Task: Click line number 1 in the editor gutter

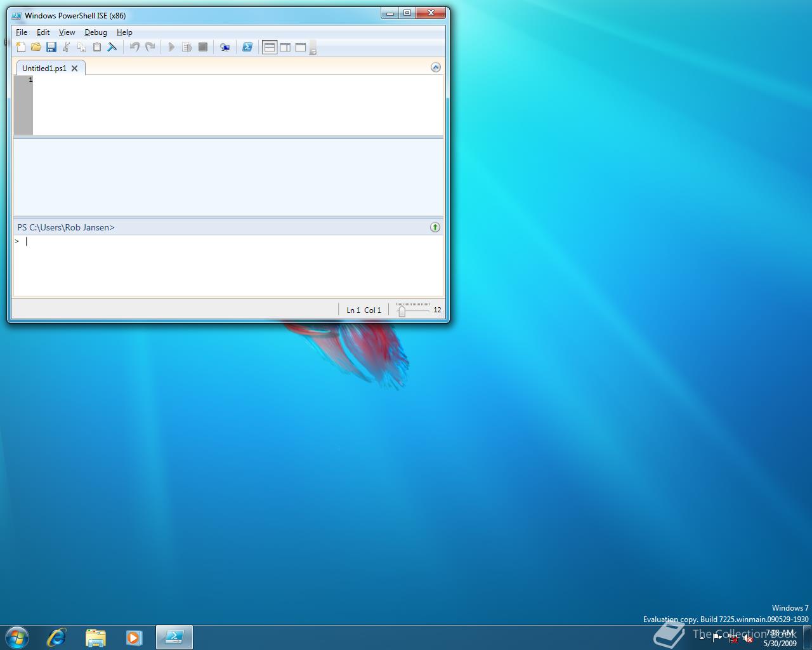Action: click(30, 79)
